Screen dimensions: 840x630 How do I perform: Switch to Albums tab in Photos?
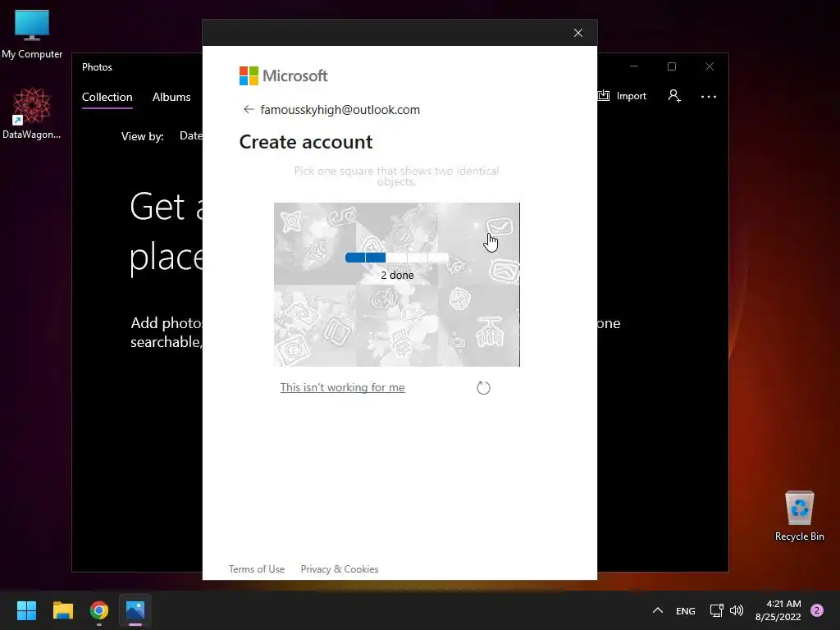[x=171, y=97]
